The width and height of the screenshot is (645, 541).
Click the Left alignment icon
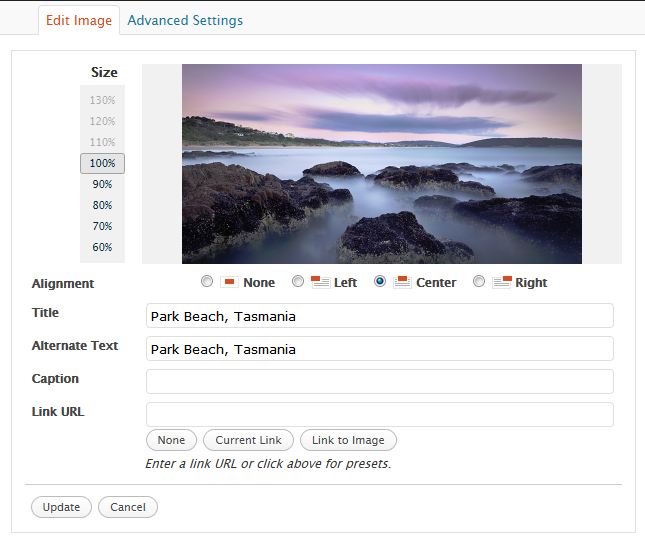point(320,282)
